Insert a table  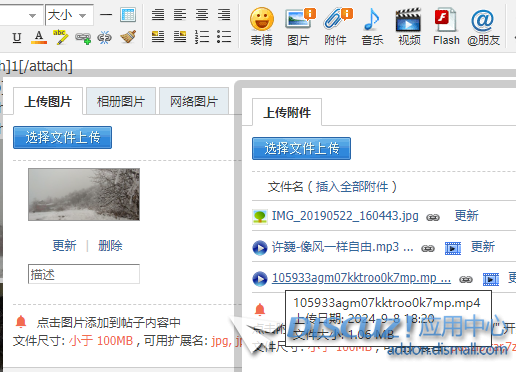128,15
